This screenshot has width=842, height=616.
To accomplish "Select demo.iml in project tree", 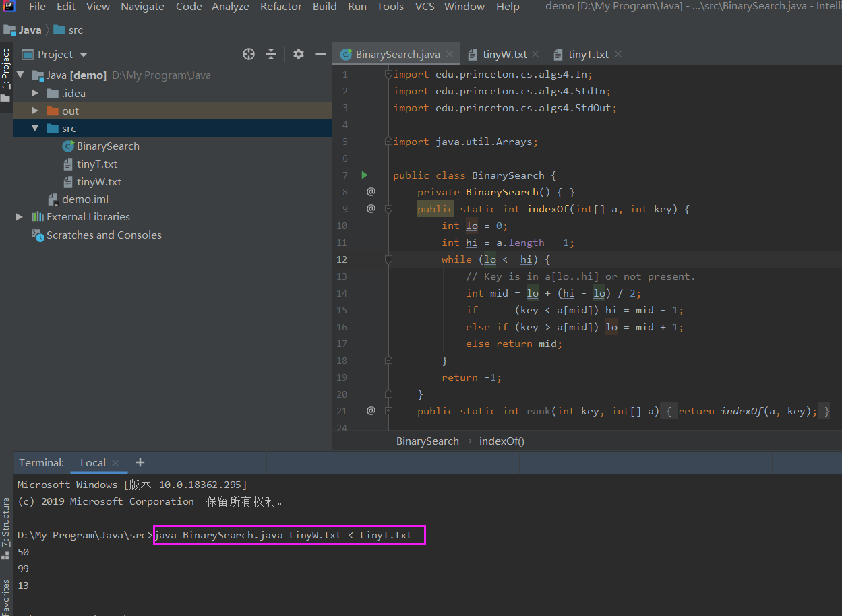I will coord(85,199).
